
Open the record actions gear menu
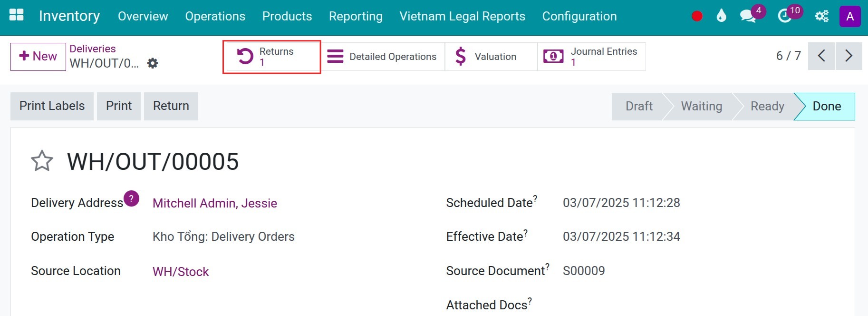pos(153,63)
